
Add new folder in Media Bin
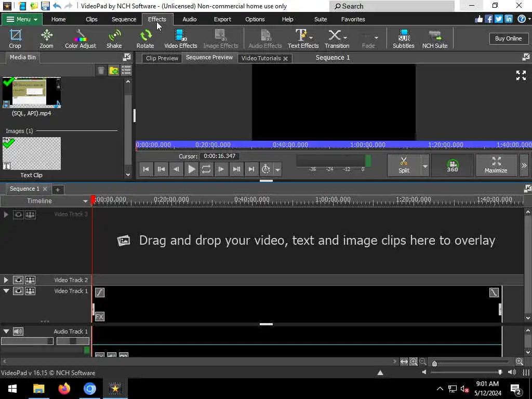(x=114, y=71)
